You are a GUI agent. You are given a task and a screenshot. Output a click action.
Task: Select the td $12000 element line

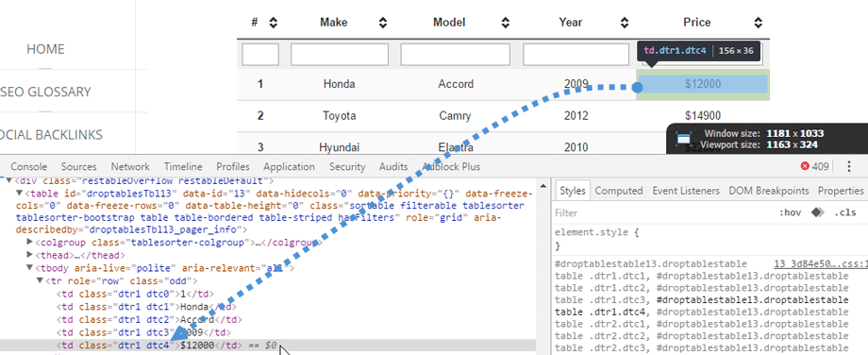click(268, 345)
